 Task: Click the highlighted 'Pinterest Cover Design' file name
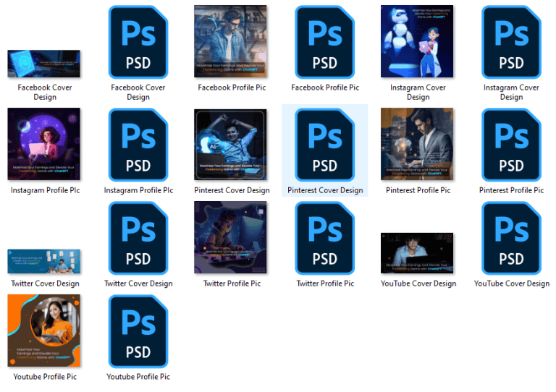coord(325,190)
